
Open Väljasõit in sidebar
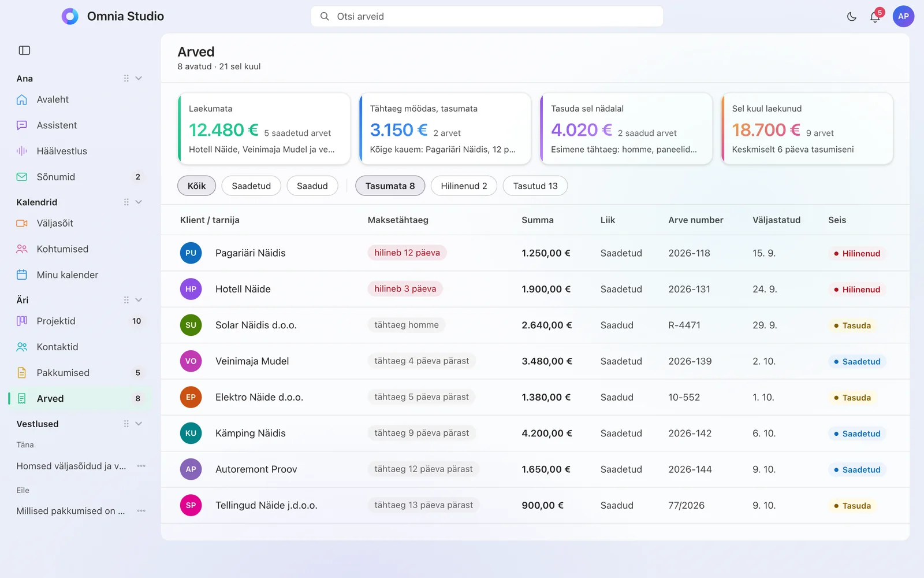[x=81, y=223]
